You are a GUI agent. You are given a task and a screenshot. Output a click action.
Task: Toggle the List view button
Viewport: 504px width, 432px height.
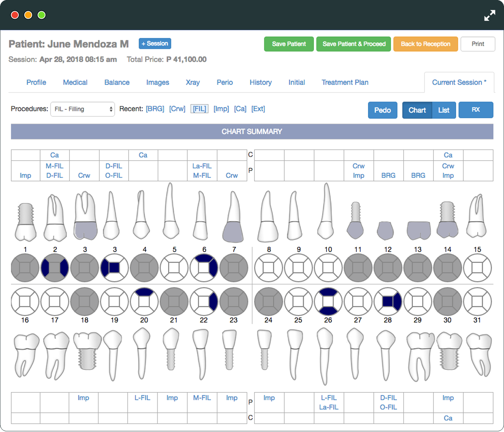[444, 110]
